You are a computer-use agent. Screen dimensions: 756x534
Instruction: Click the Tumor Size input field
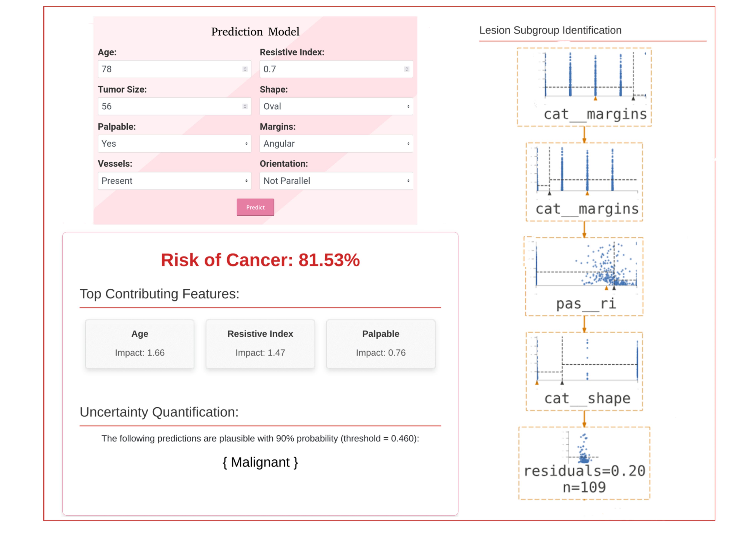168,106
